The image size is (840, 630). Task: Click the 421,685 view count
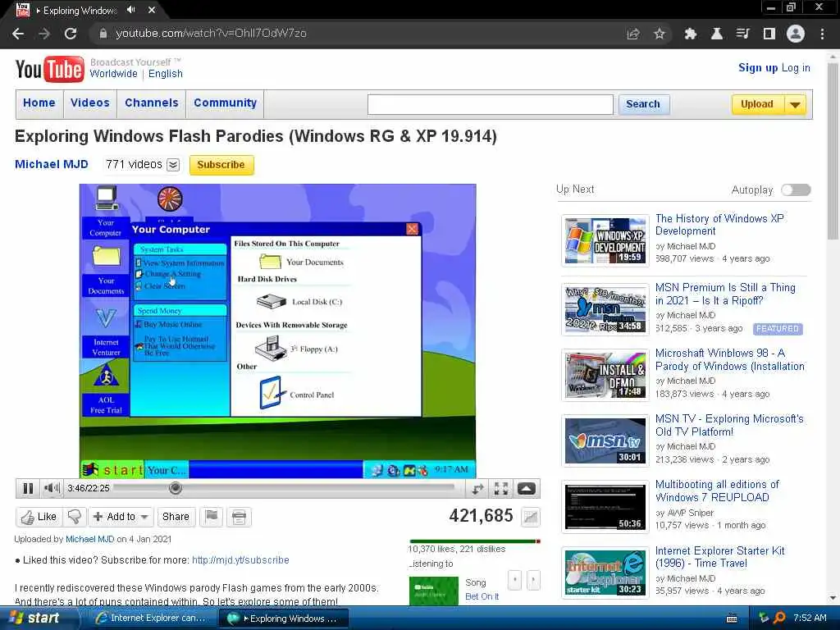(x=481, y=515)
